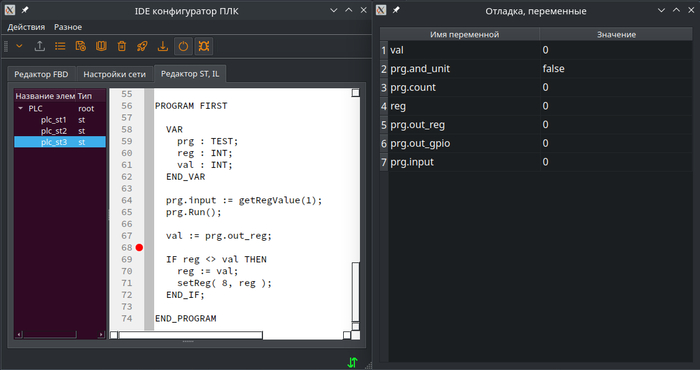Minimize the IDE конфигуратор ПЛК window

pos(333,10)
